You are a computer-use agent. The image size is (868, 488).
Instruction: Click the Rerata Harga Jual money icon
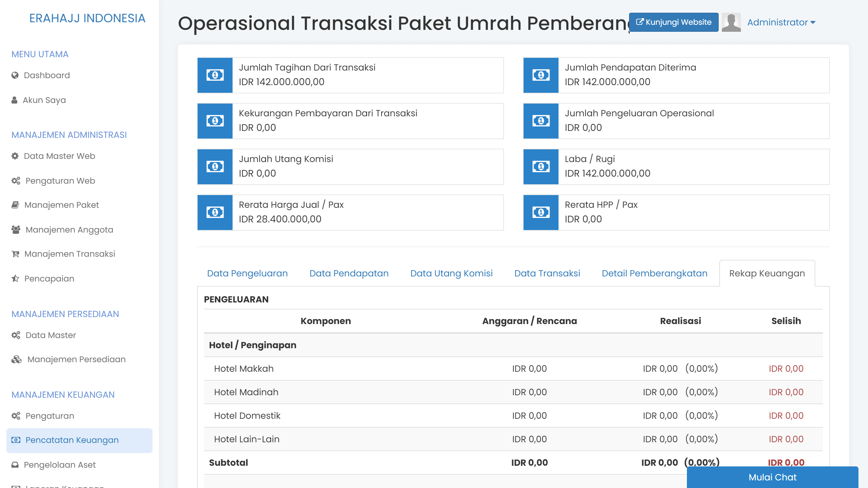(215, 212)
